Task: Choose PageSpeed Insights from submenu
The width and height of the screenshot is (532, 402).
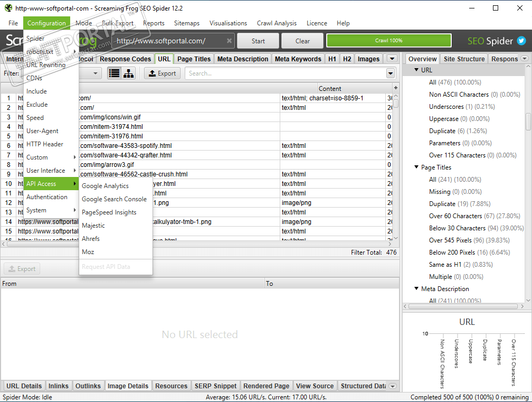Action: point(109,212)
